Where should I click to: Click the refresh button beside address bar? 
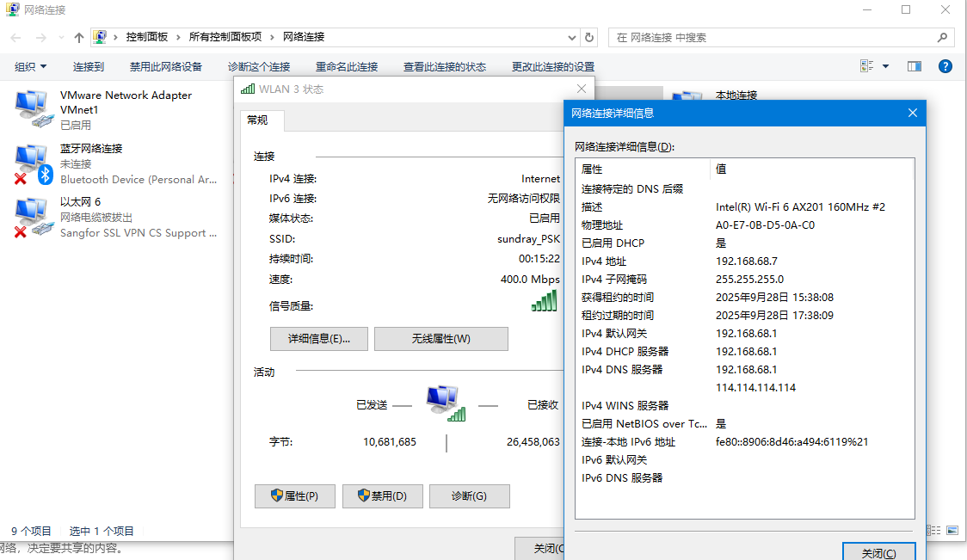(x=589, y=38)
